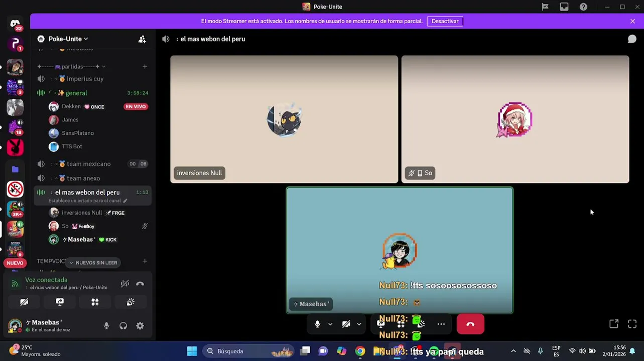Click the Voz conectada status text

tap(46, 280)
